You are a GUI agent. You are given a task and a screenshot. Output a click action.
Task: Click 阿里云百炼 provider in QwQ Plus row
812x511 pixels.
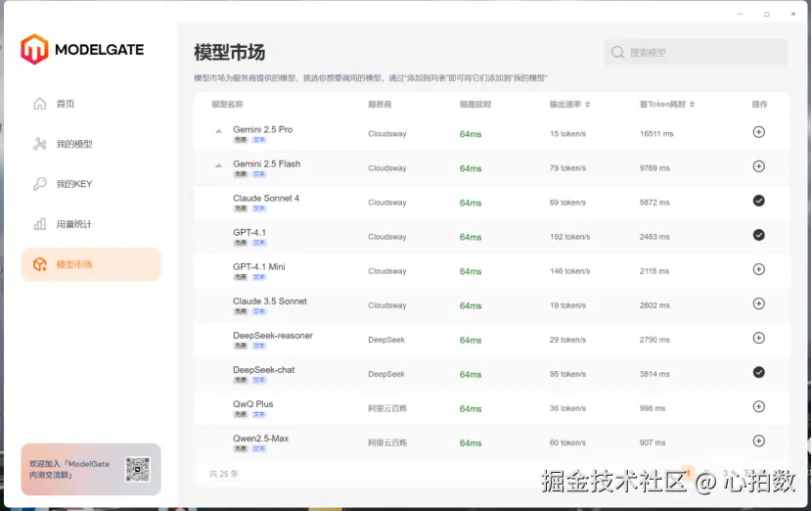(x=387, y=408)
